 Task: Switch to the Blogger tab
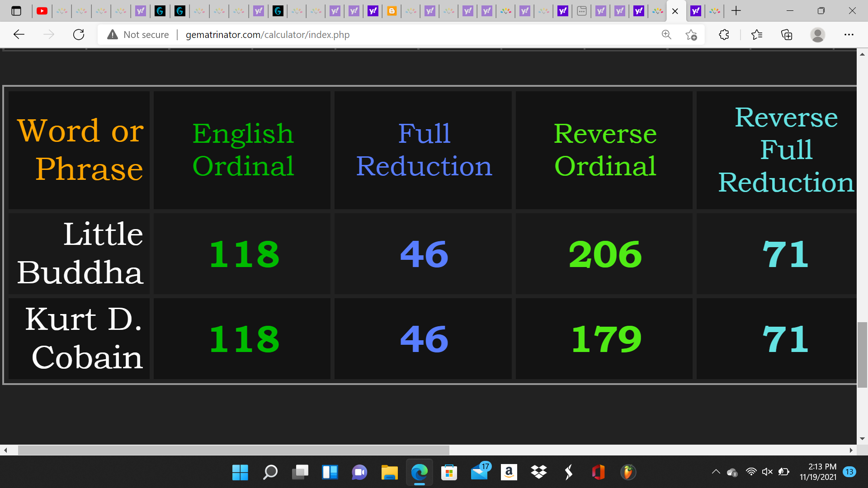tap(392, 11)
